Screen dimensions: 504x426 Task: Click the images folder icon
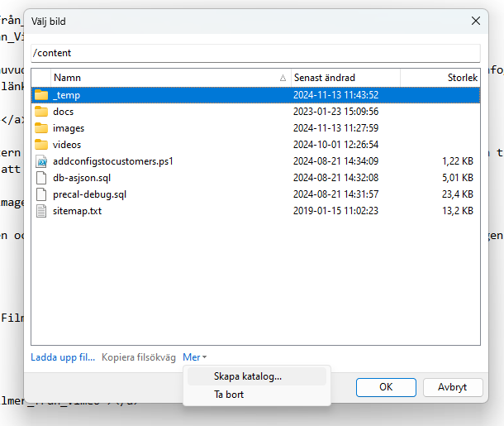(41, 128)
